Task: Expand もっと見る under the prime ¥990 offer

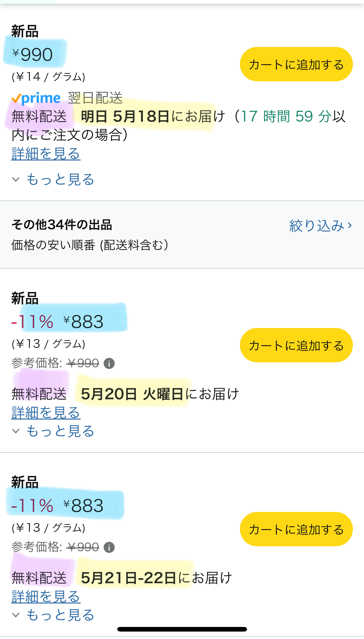Action: pyautogui.click(x=53, y=179)
